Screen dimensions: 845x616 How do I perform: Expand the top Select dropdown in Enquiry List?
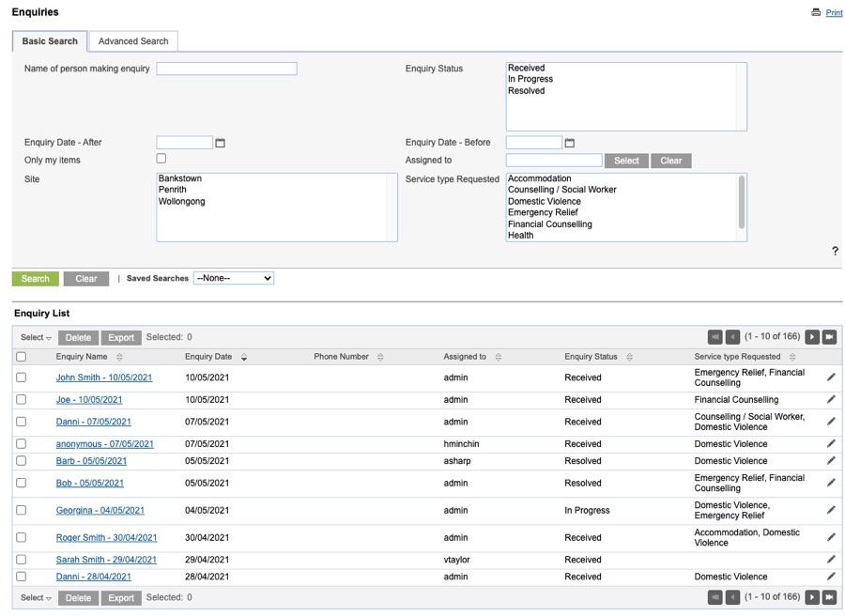[x=36, y=337]
